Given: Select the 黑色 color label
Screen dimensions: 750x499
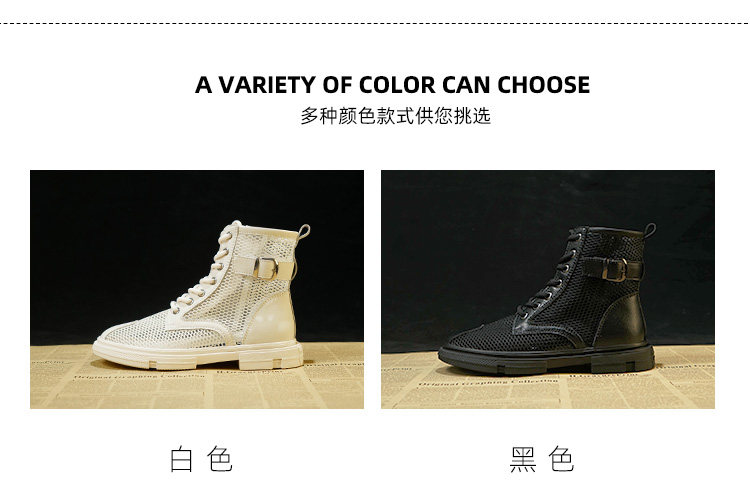Looking at the screenshot, I should [542, 460].
